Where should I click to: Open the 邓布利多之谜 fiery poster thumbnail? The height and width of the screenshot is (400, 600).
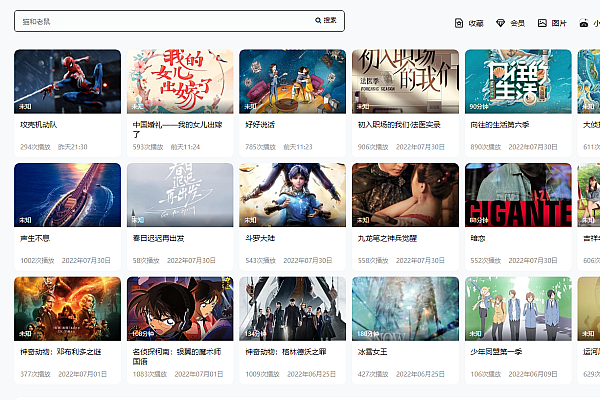coord(67,309)
